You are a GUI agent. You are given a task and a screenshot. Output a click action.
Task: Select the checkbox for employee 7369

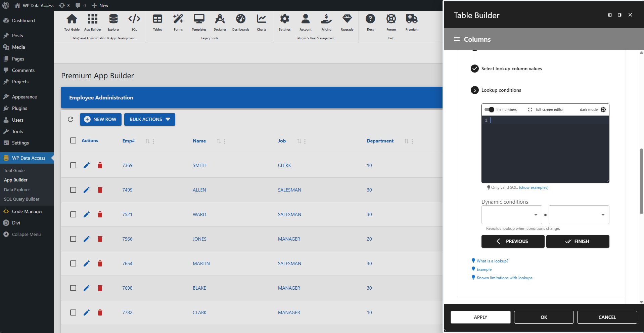coord(73,165)
